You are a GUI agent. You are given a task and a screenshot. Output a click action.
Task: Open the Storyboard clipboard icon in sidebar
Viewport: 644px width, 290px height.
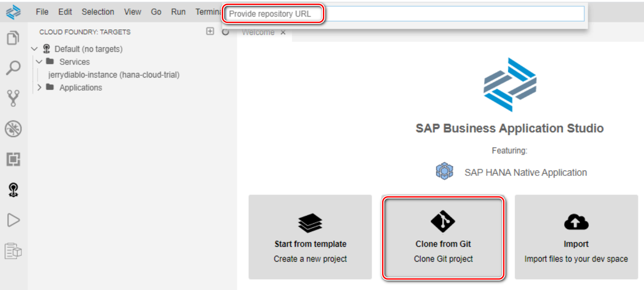click(14, 251)
